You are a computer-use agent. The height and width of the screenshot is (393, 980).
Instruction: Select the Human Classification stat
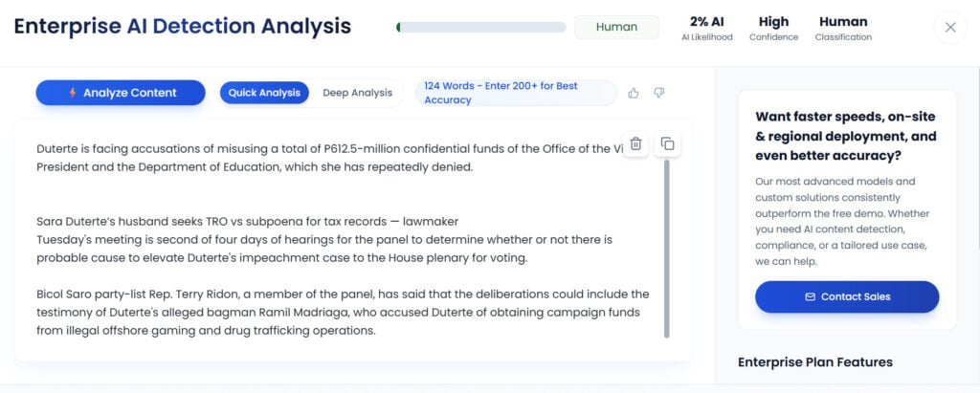point(843,28)
